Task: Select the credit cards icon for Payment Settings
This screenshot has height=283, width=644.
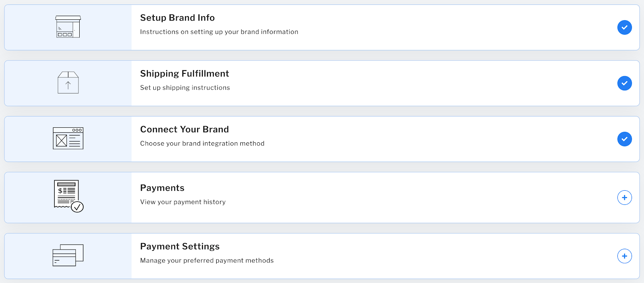Action: [68, 255]
